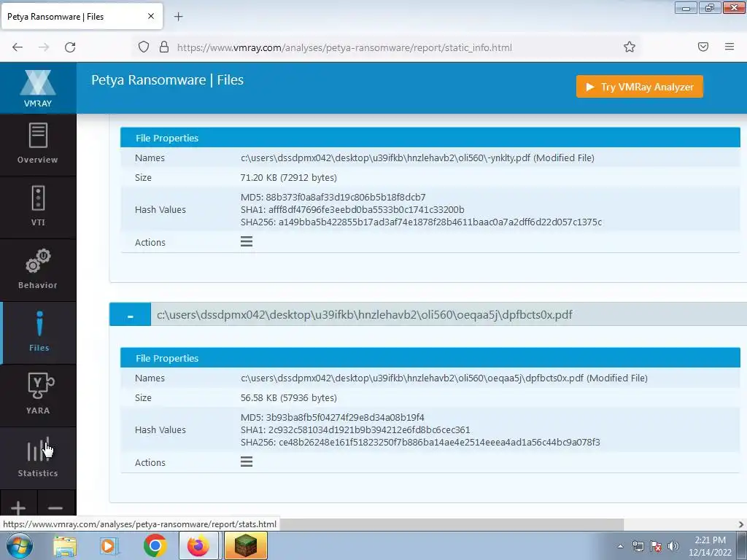This screenshot has height=560, width=747.
Task: Reload the current page
Action: pos(70,47)
